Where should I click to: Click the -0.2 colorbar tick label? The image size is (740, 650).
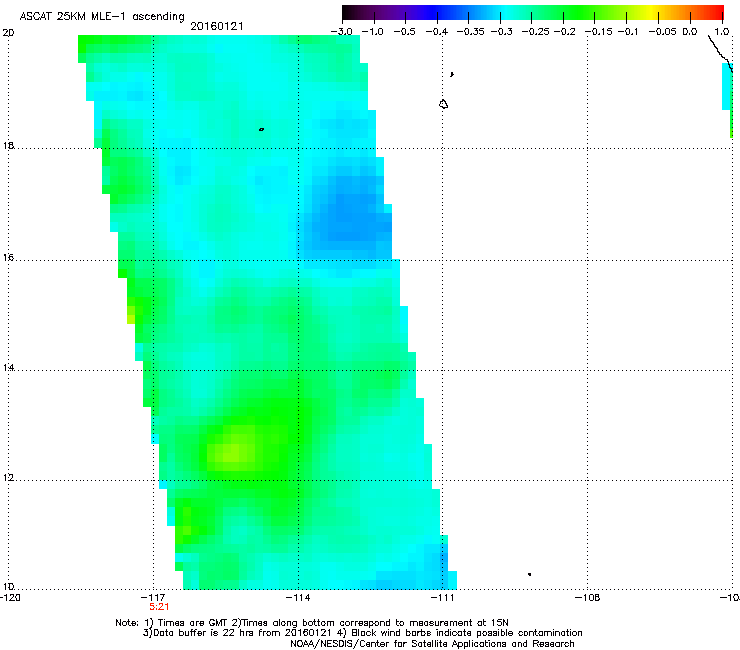[x=564, y=32]
